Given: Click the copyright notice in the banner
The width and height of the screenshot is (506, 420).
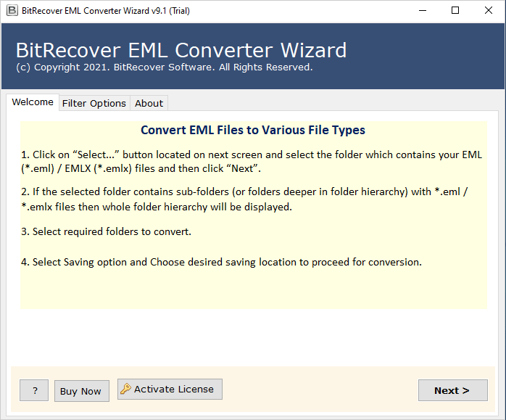Looking at the screenshot, I should tap(164, 67).
